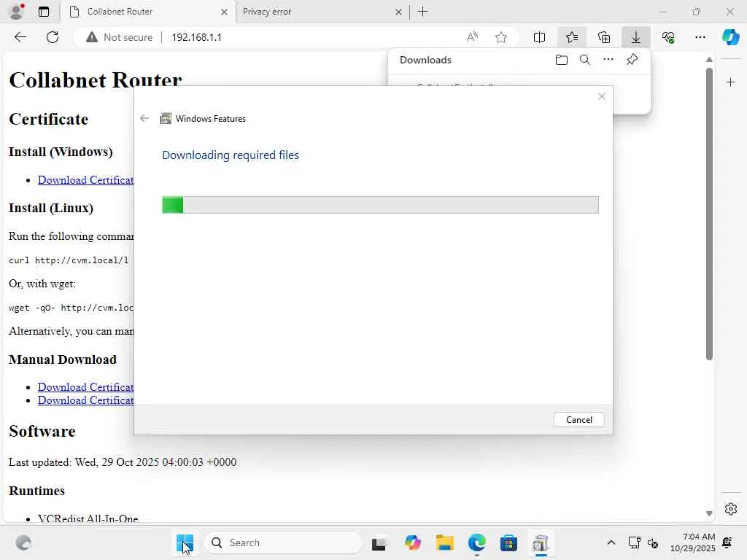Click the taskbar Search box
This screenshot has height=560, width=747.
pyautogui.click(x=283, y=542)
